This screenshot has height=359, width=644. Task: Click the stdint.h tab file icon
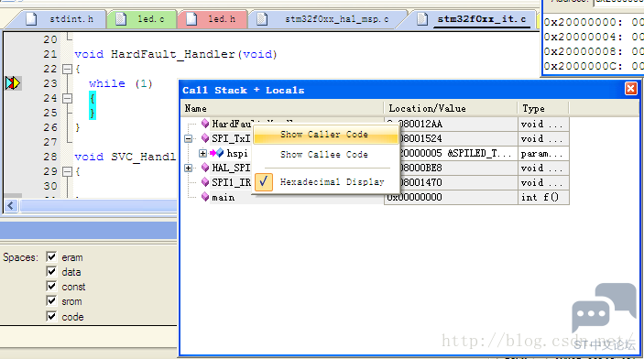click(32, 19)
